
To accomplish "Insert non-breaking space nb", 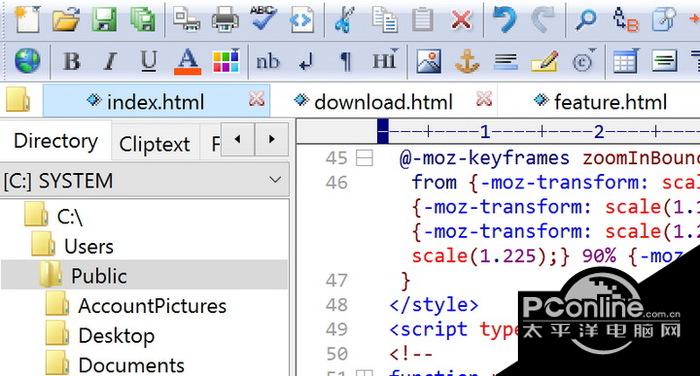I will pos(268,61).
